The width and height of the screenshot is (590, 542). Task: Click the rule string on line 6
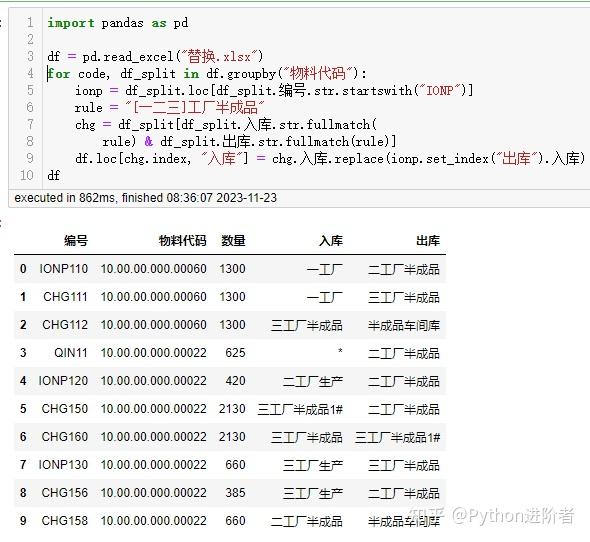click(x=195, y=108)
